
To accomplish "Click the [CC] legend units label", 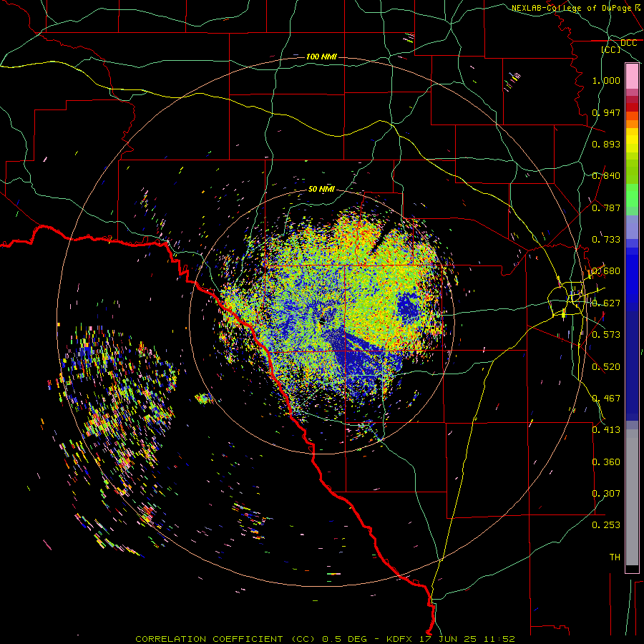I will [x=611, y=49].
